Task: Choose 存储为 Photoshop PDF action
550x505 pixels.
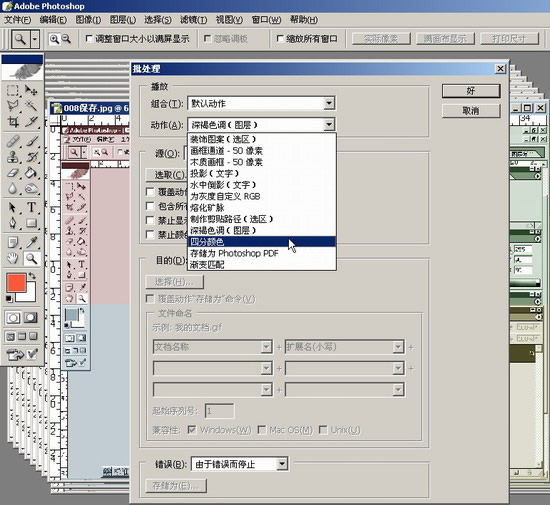Action: tap(262, 253)
